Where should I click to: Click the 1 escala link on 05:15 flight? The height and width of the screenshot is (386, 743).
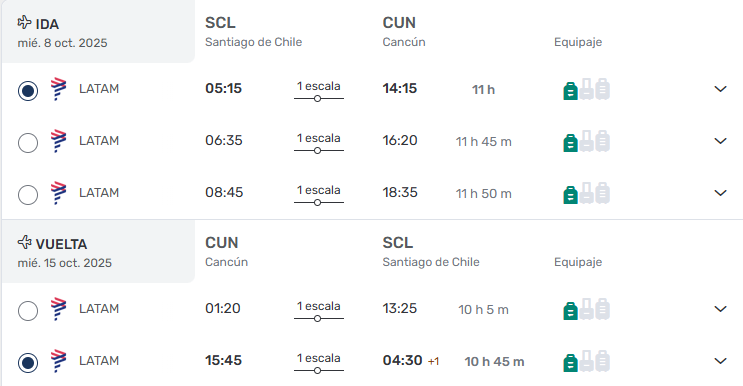pos(319,86)
